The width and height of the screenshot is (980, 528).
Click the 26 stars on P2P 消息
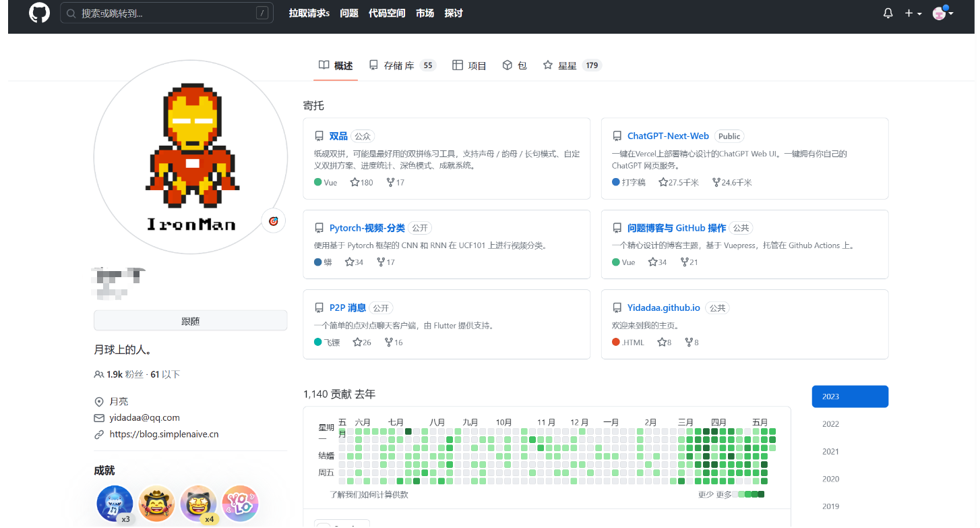362,343
